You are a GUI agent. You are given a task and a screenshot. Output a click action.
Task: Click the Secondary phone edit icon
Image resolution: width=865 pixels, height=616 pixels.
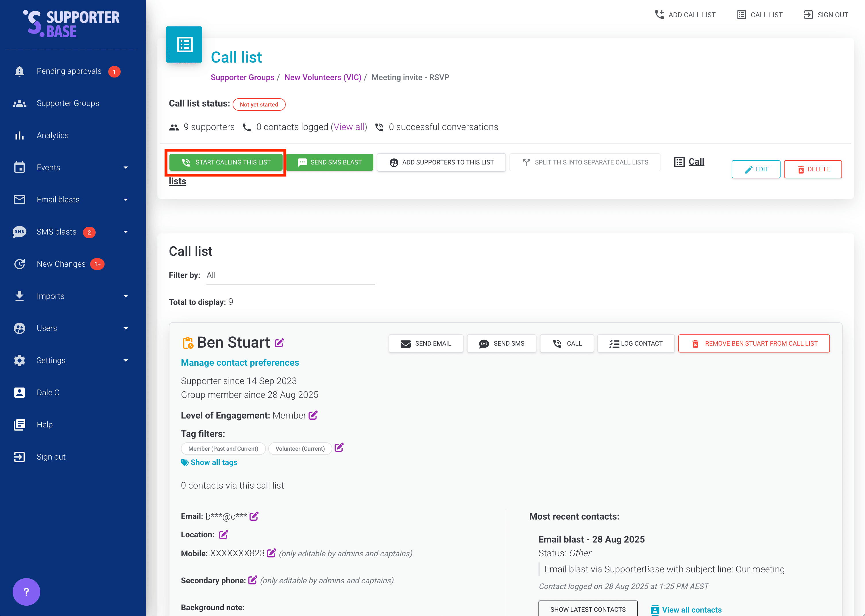pos(252,580)
